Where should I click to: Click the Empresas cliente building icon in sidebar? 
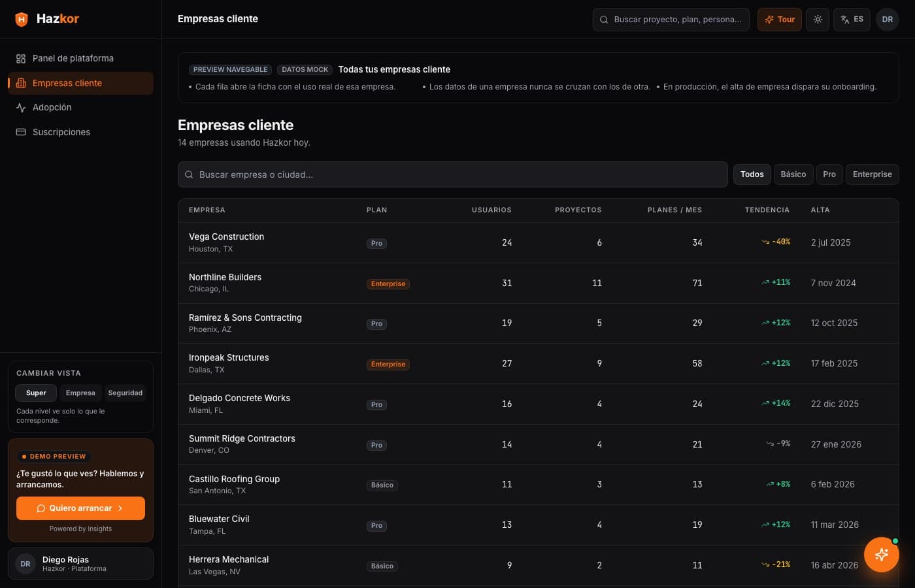[x=21, y=83]
